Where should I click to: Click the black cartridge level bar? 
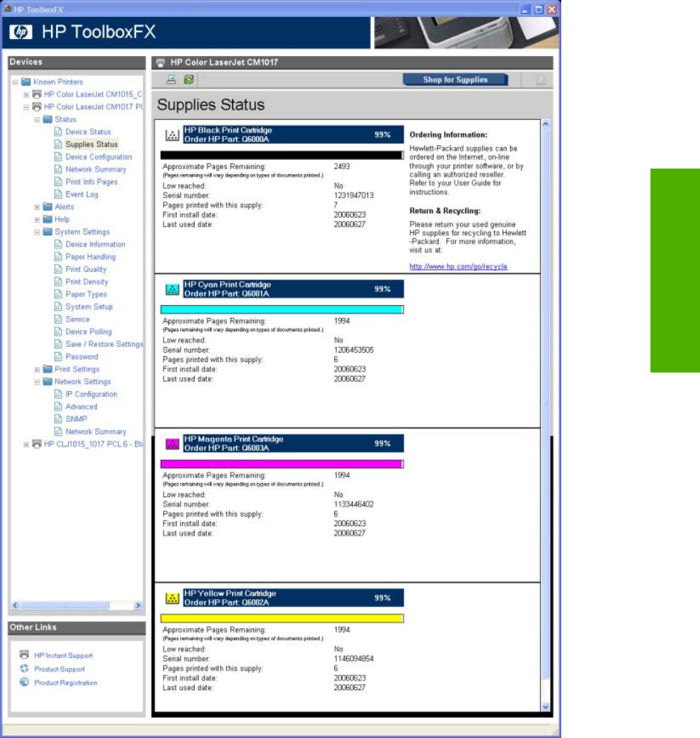pos(282,155)
